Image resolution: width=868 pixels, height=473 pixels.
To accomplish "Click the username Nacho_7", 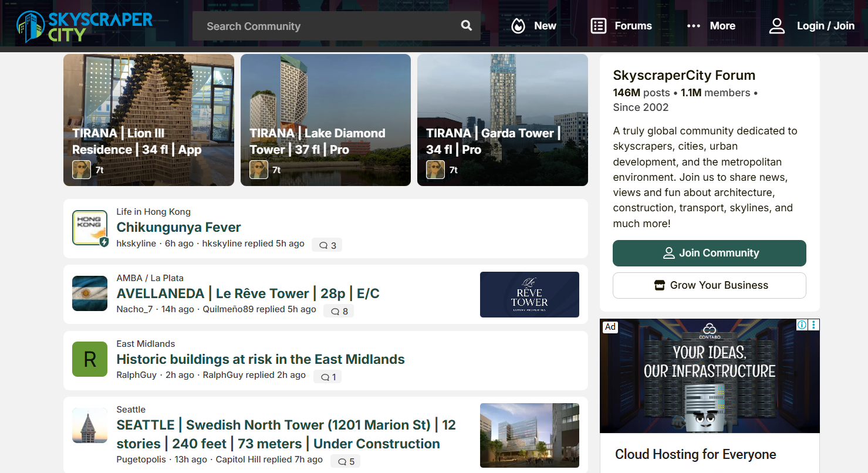I will coord(134,309).
